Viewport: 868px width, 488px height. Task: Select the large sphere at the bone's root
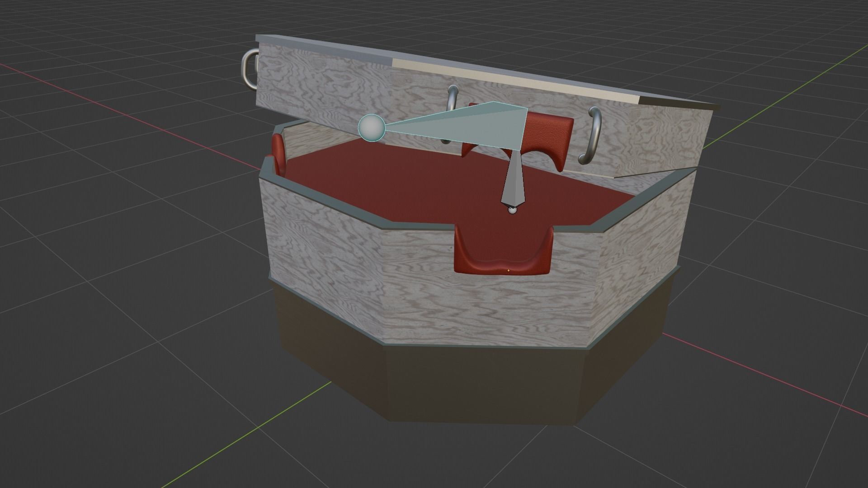coord(372,128)
